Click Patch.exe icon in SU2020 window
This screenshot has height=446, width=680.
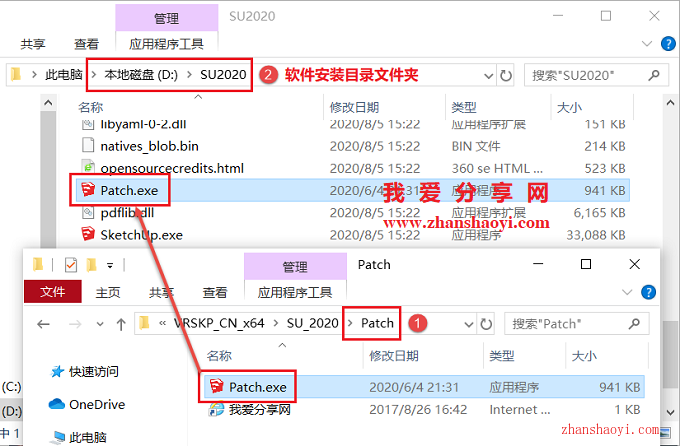88,190
